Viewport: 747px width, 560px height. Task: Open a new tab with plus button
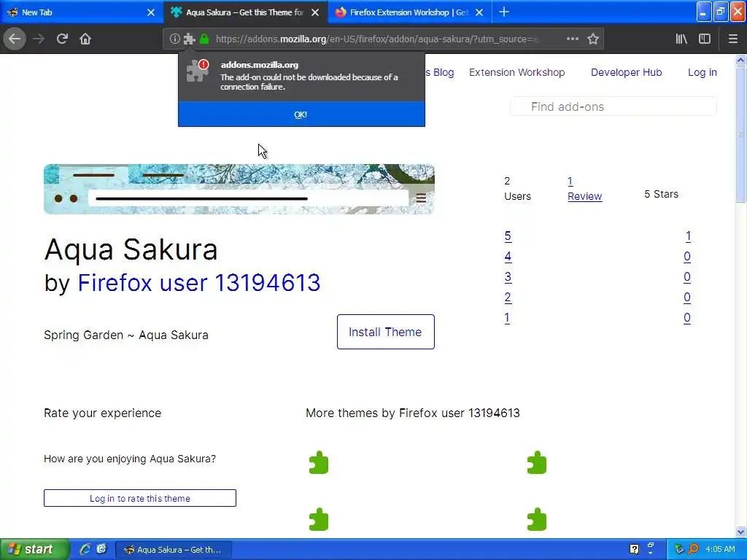pos(504,12)
